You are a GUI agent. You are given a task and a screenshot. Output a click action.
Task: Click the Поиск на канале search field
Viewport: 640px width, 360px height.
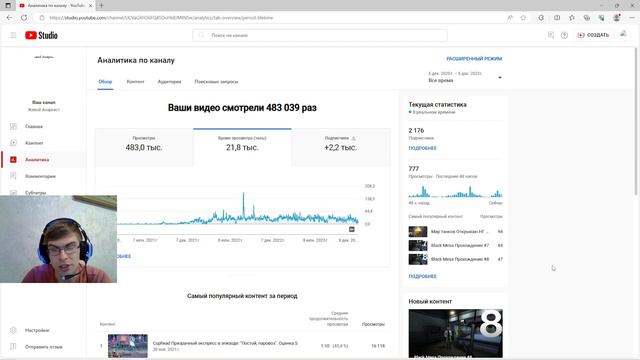pyautogui.click(x=320, y=36)
